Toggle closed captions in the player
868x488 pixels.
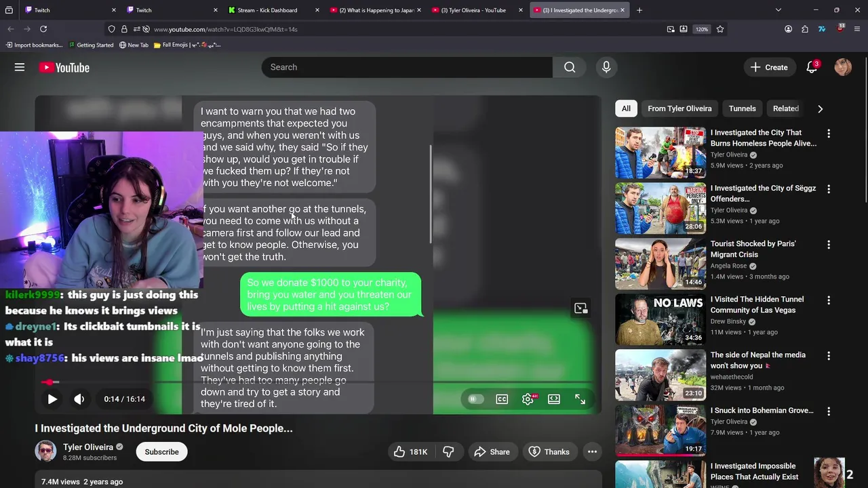pos(502,399)
